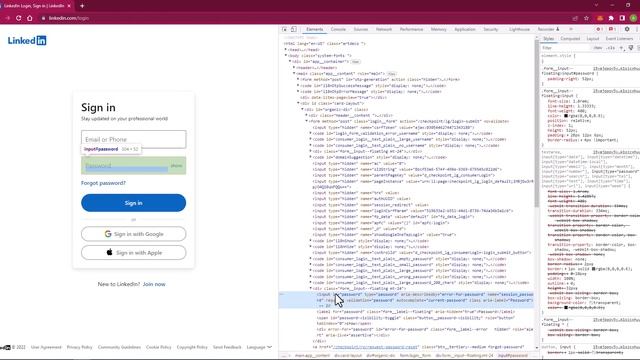Click Join now link

tap(154, 284)
